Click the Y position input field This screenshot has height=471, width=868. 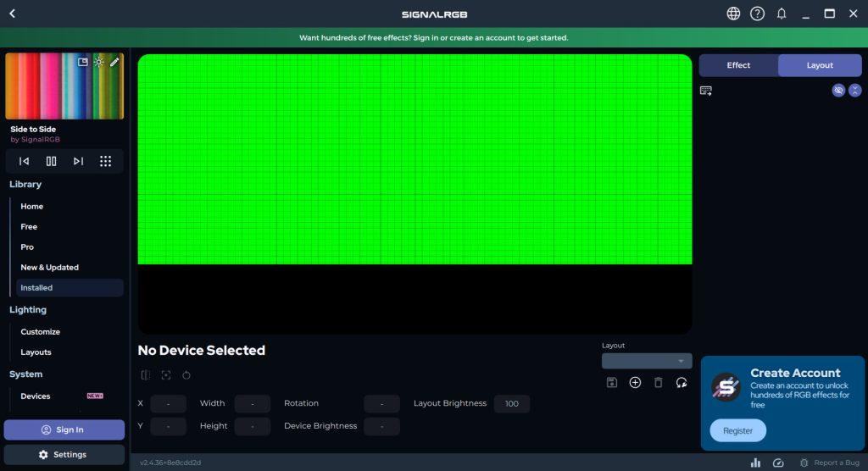[169, 426]
